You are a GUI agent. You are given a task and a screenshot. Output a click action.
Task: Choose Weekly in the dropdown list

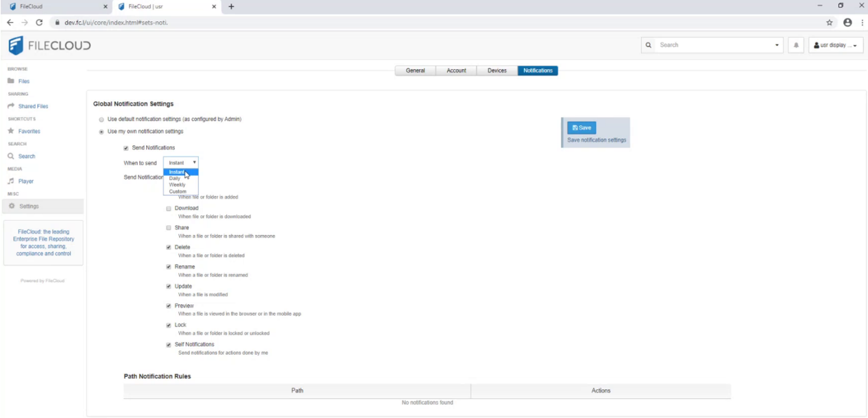pos(181,185)
